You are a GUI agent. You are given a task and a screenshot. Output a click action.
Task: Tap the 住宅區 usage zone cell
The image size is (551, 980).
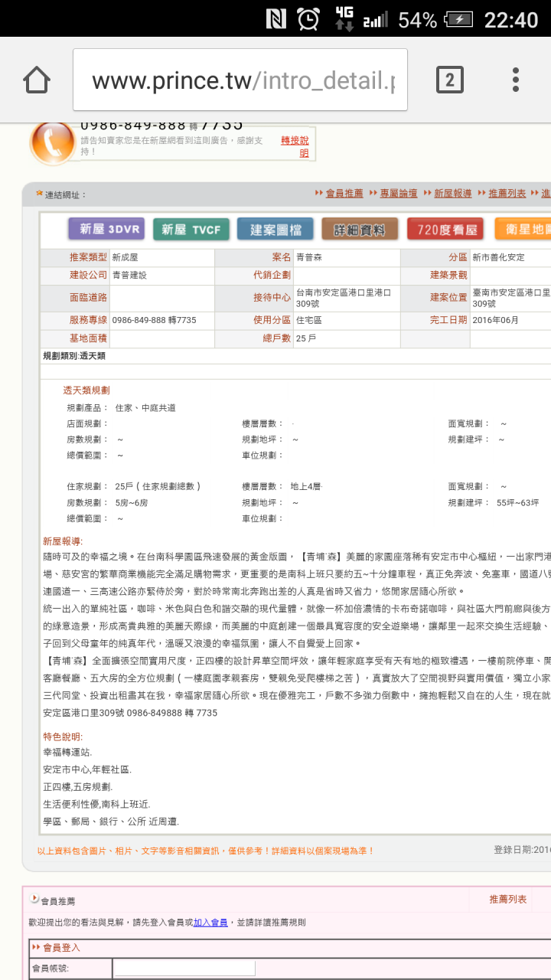[x=346, y=320]
